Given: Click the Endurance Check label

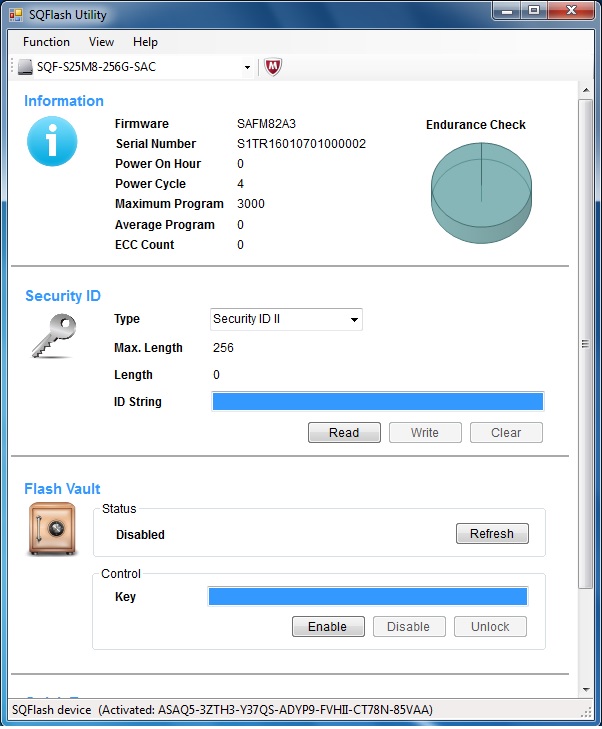Looking at the screenshot, I should 476,125.
